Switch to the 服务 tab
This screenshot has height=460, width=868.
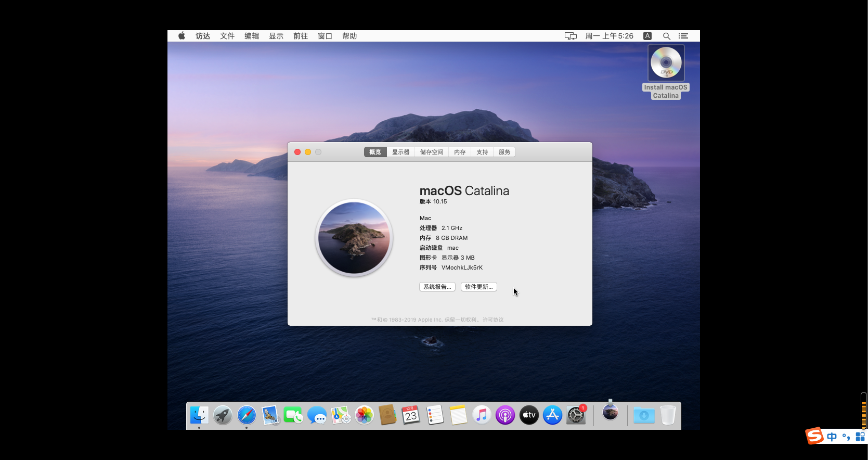[504, 152]
